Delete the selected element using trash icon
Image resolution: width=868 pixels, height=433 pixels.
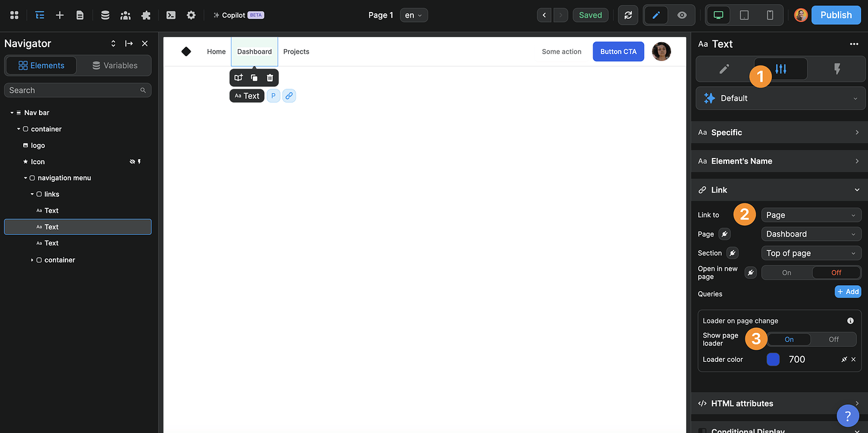click(270, 77)
